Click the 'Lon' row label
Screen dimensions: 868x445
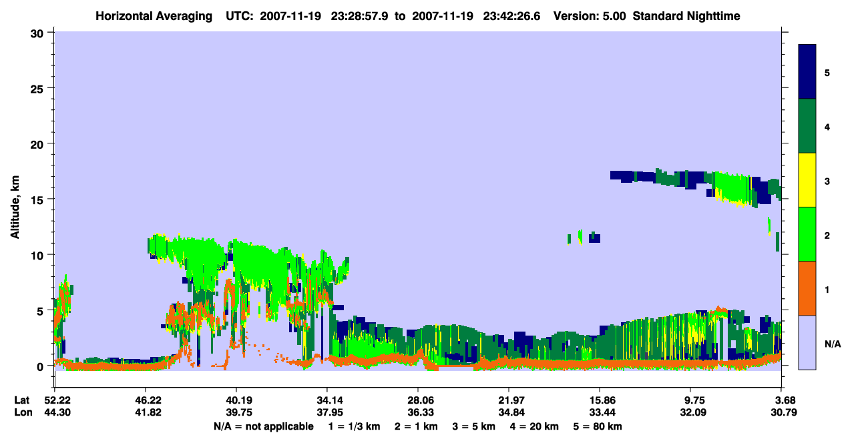point(23,413)
